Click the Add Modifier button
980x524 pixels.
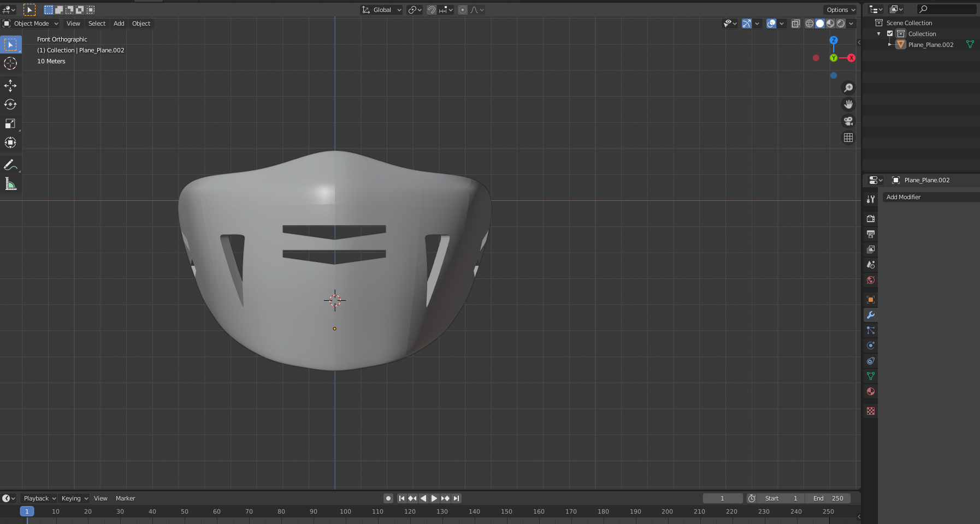(930, 197)
